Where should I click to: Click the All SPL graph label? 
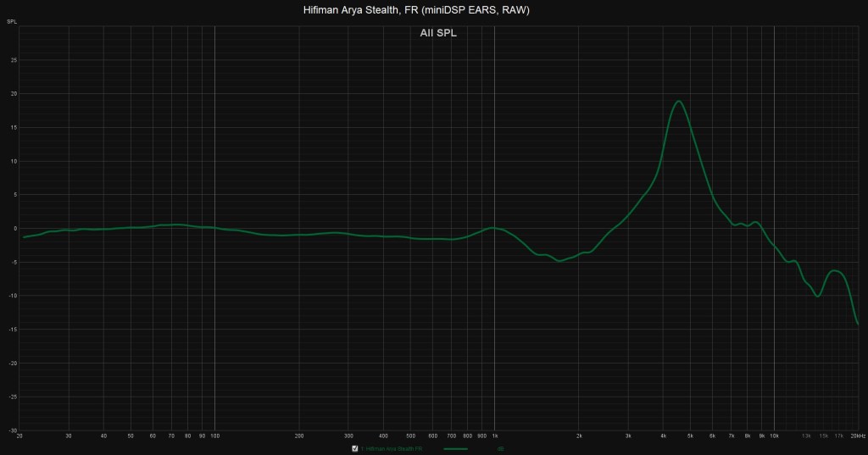coord(438,33)
